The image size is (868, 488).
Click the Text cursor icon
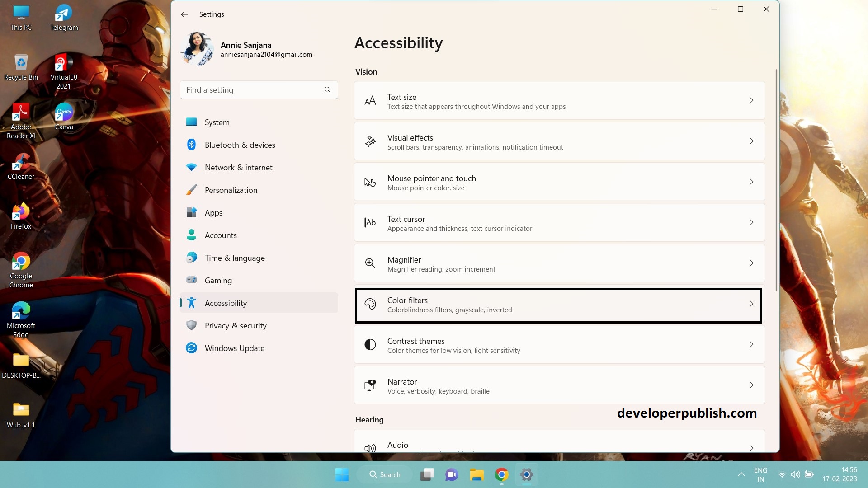(370, 222)
